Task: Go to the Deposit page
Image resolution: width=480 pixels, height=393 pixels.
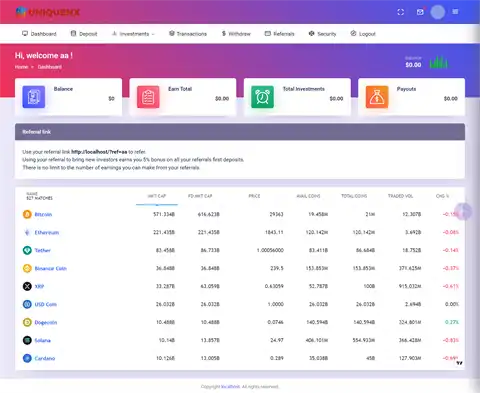Action: click(84, 34)
